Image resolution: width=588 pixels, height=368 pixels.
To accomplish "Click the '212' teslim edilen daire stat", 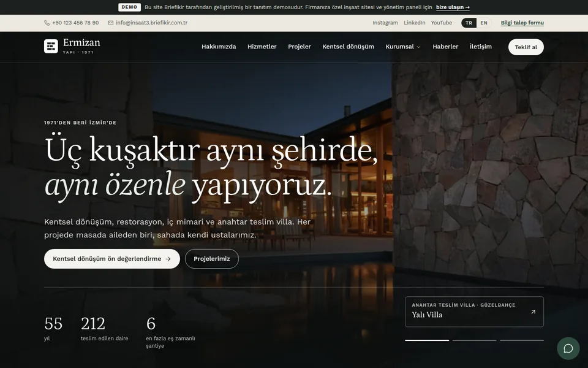I will point(104,329).
